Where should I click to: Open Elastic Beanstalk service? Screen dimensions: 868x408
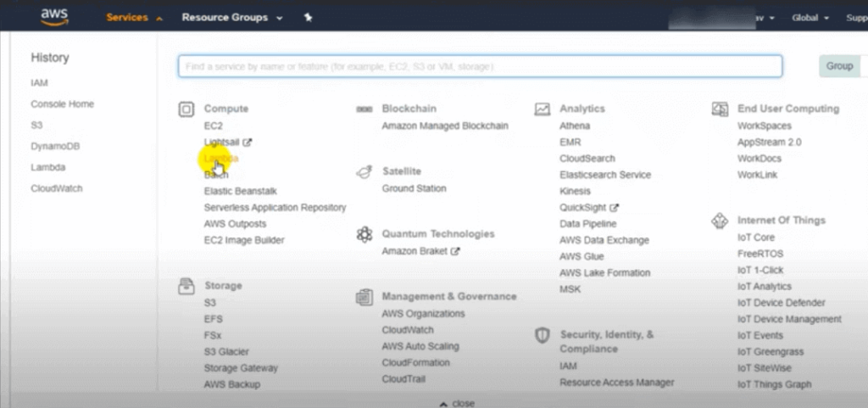point(240,192)
